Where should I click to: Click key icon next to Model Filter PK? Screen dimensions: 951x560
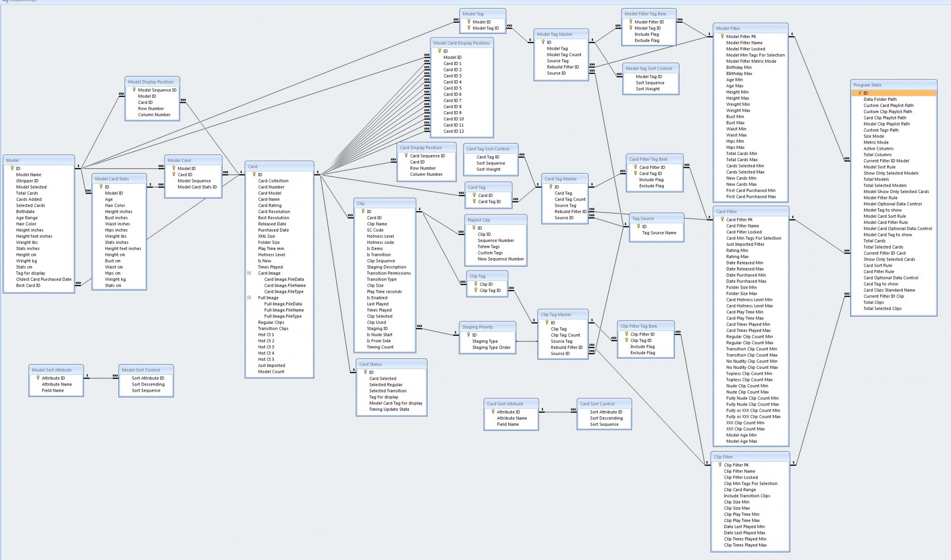pos(722,36)
